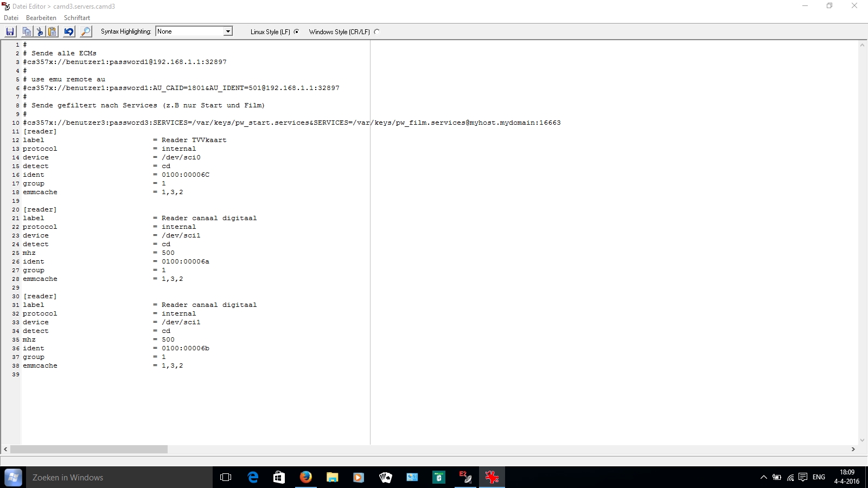Switch to the red splat taskbar app
The width and height of the screenshot is (868, 488).
click(492, 477)
